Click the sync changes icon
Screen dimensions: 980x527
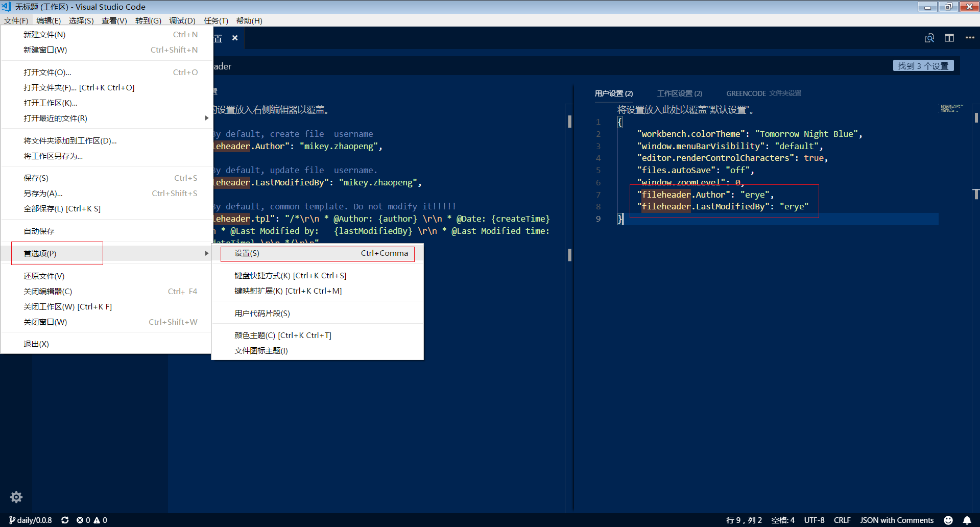tap(65, 520)
